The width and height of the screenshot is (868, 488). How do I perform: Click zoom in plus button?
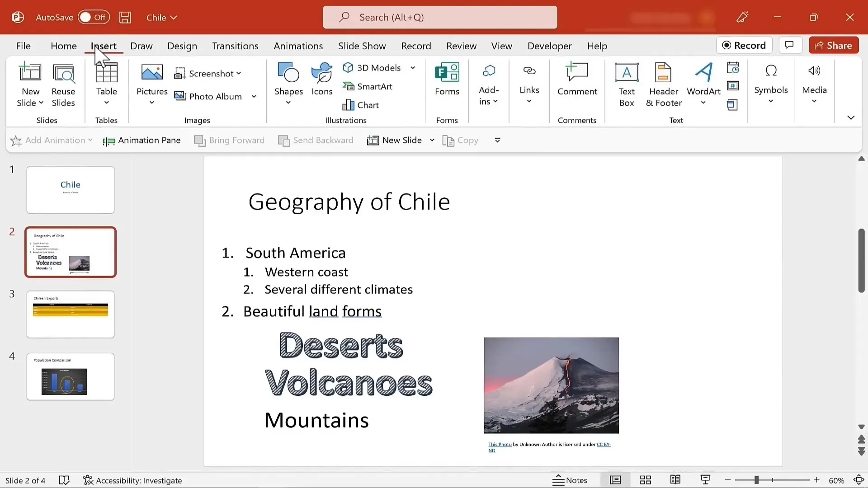pos(816,480)
